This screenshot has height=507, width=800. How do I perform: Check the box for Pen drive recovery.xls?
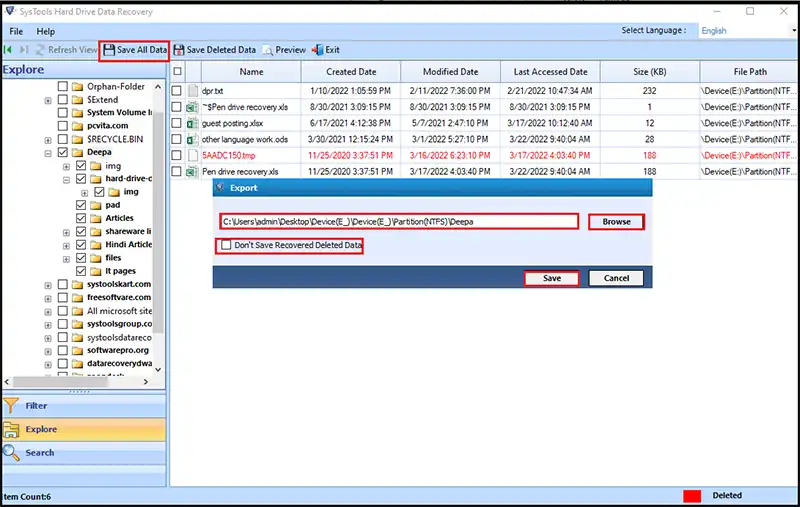[x=177, y=172]
